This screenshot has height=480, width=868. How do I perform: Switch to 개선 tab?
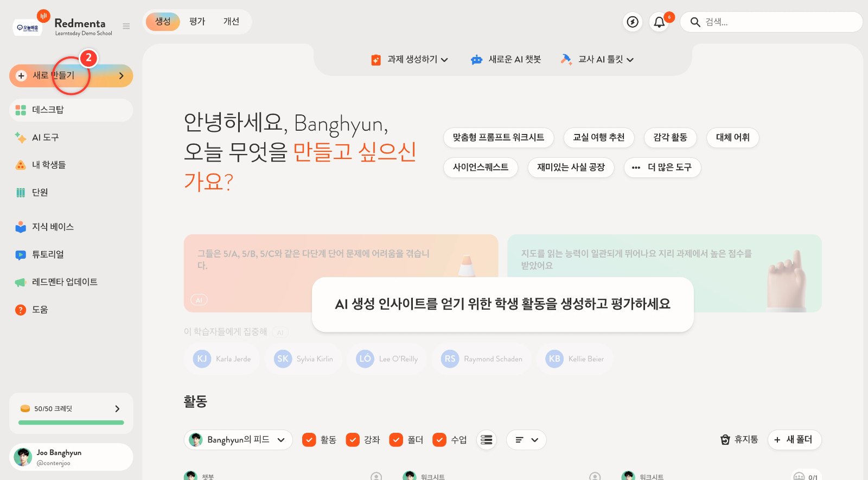pyautogui.click(x=231, y=22)
